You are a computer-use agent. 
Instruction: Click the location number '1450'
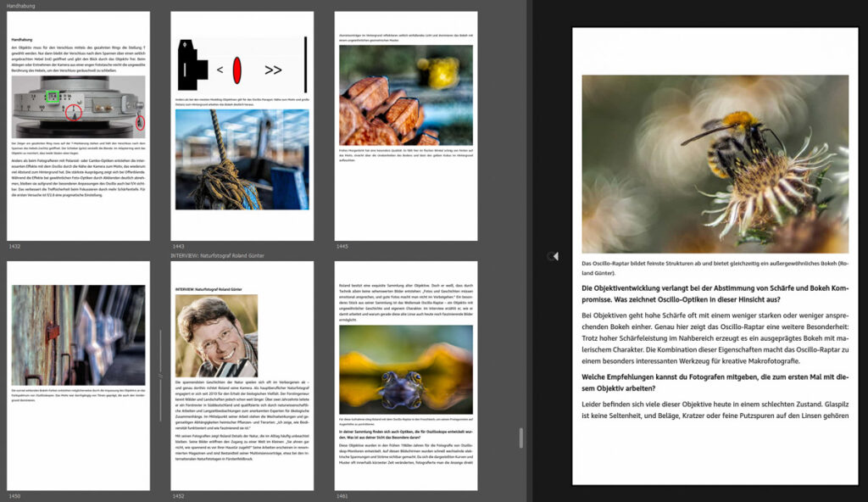(x=14, y=496)
